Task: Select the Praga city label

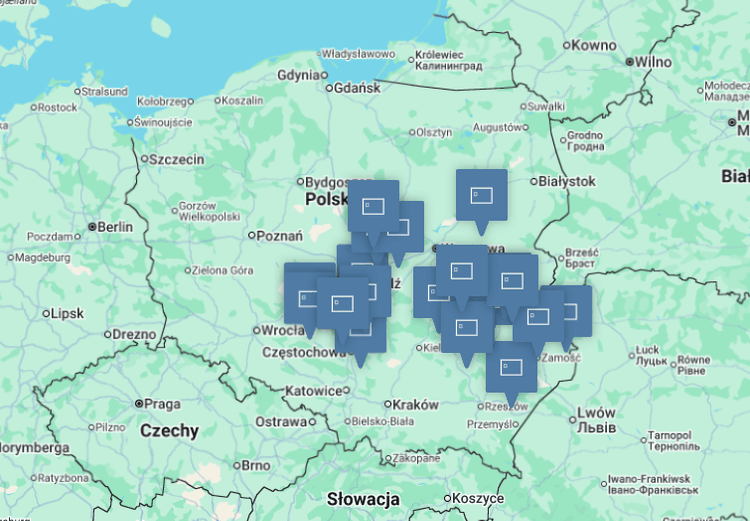Action: coord(162,404)
